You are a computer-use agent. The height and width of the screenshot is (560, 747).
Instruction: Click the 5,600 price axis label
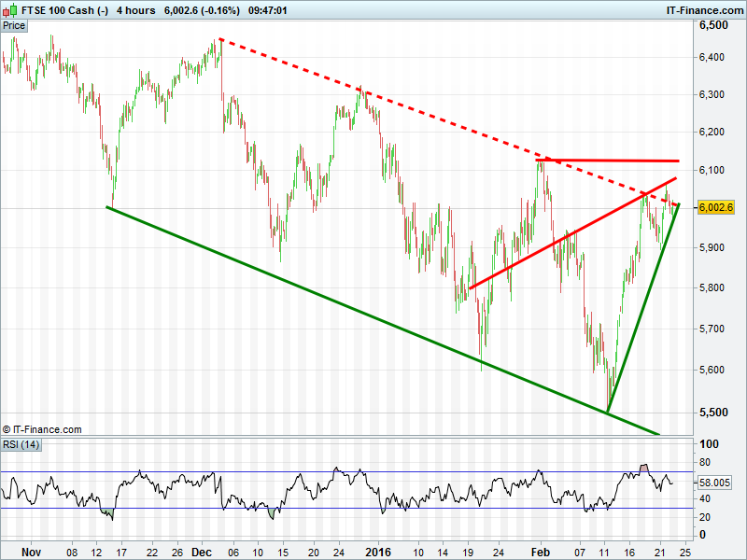coord(712,370)
